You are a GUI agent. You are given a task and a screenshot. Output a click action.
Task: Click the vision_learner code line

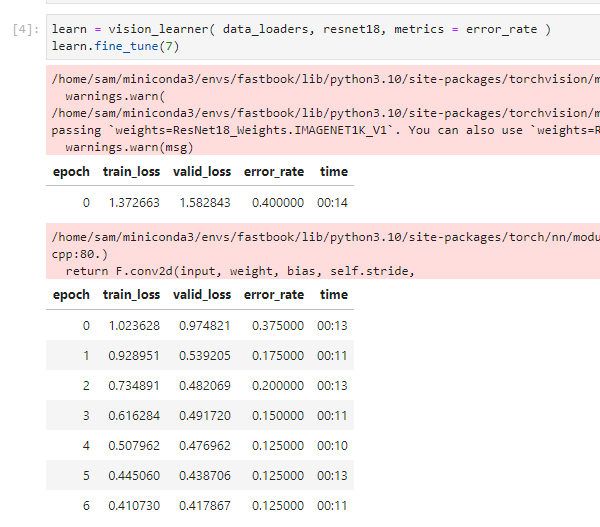point(300,31)
